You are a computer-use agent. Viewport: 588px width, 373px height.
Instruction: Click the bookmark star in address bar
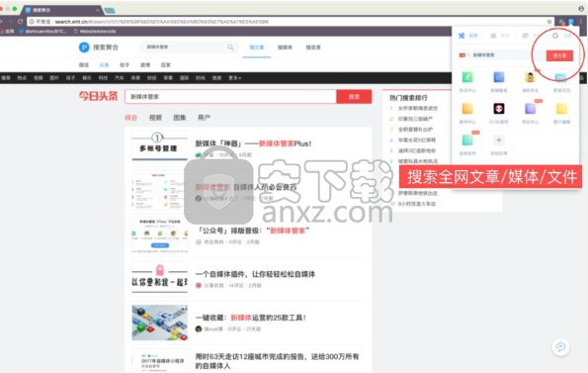[549, 22]
